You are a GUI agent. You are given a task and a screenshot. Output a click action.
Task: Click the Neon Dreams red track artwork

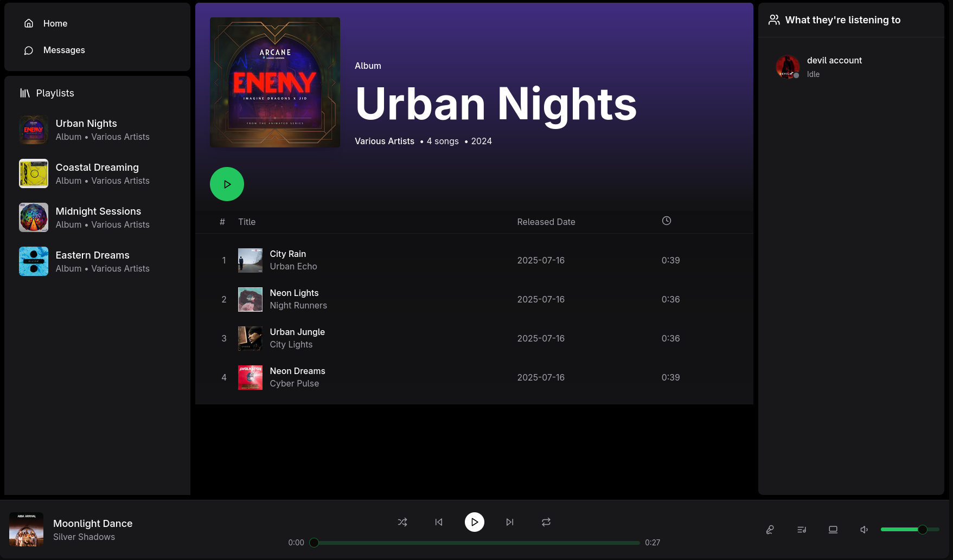pyautogui.click(x=250, y=377)
